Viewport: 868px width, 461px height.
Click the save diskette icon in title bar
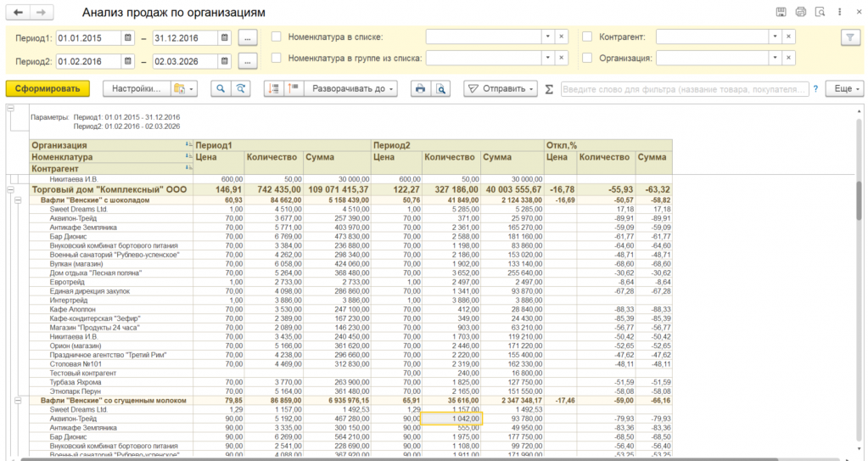781,13
